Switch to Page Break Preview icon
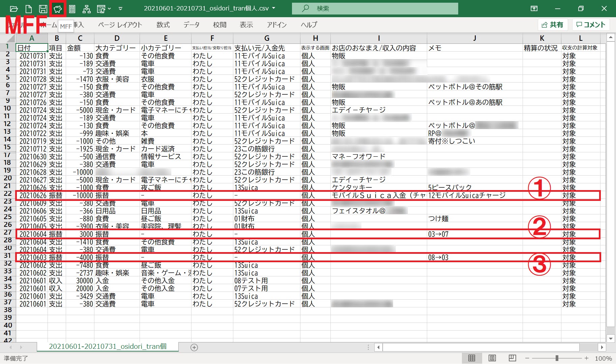The width and height of the screenshot is (616, 364). [x=512, y=358]
